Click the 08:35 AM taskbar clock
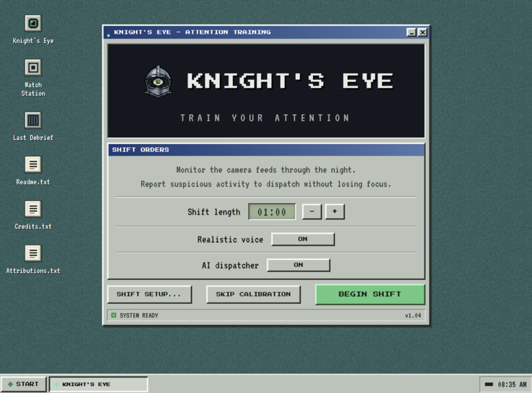Image resolution: width=532 pixels, height=393 pixels. [512, 385]
